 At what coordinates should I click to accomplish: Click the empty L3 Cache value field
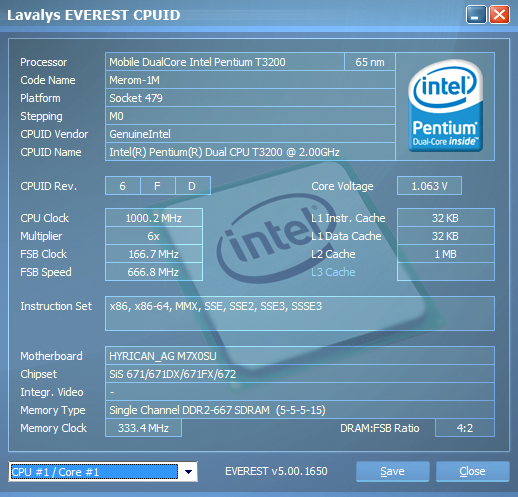(446, 272)
